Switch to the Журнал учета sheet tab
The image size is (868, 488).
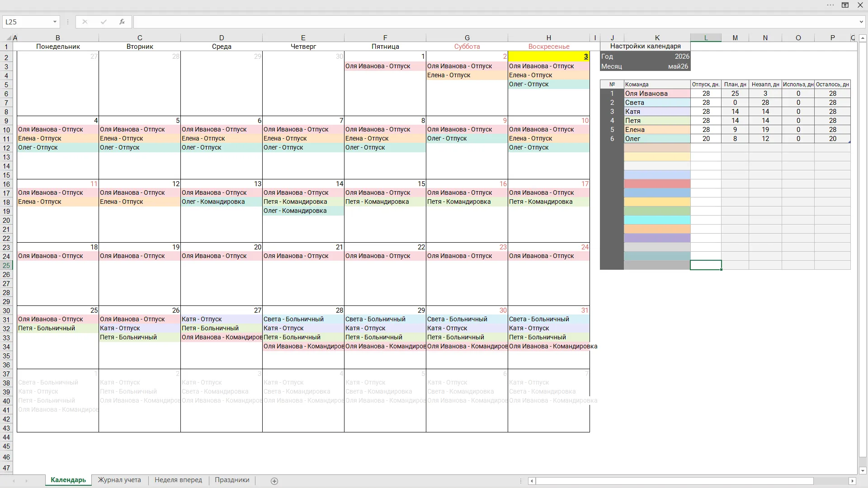tap(119, 480)
